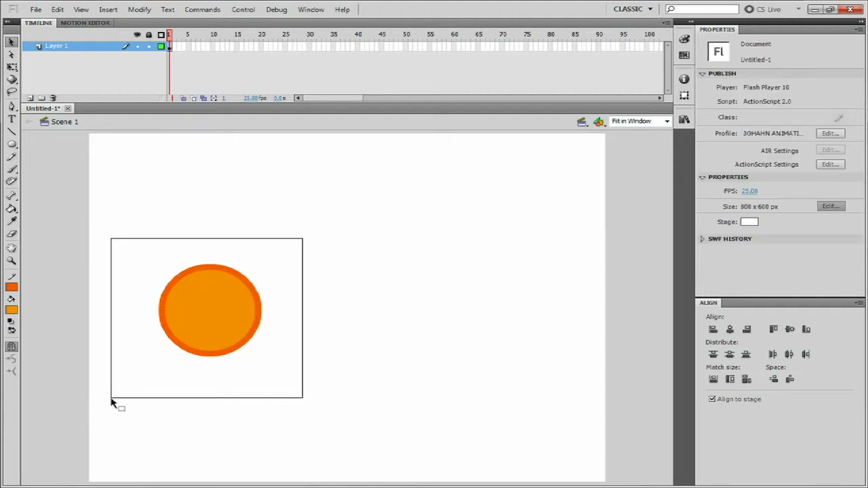The height and width of the screenshot is (488, 868).
Task: Select the Selection arrow tool
Action: point(12,42)
